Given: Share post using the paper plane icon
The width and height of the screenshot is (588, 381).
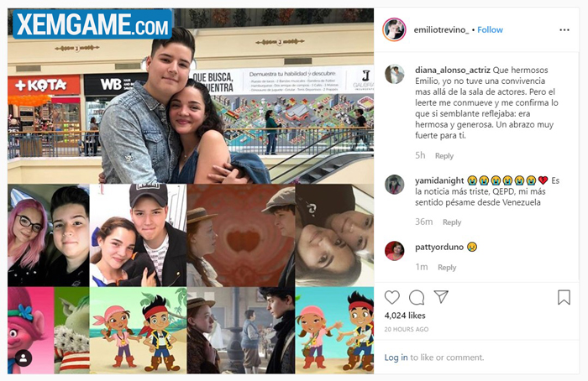Looking at the screenshot, I should [441, 297].
